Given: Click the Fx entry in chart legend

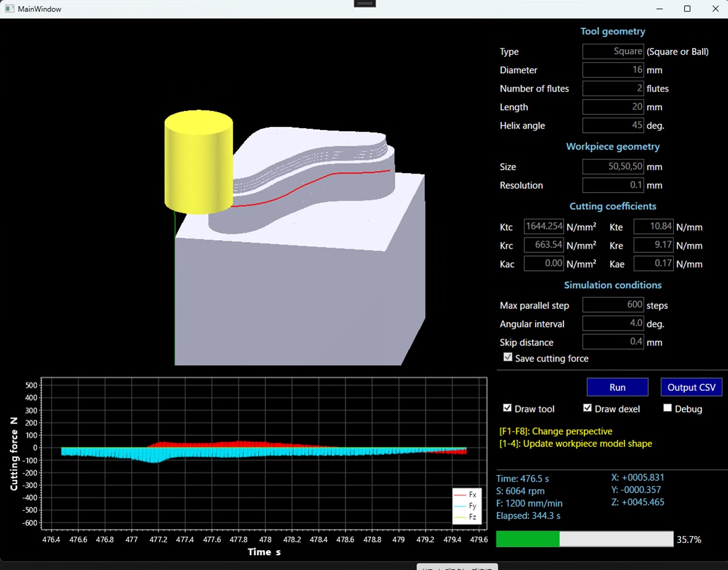Looking at the screenshot, I should [466, 495].
